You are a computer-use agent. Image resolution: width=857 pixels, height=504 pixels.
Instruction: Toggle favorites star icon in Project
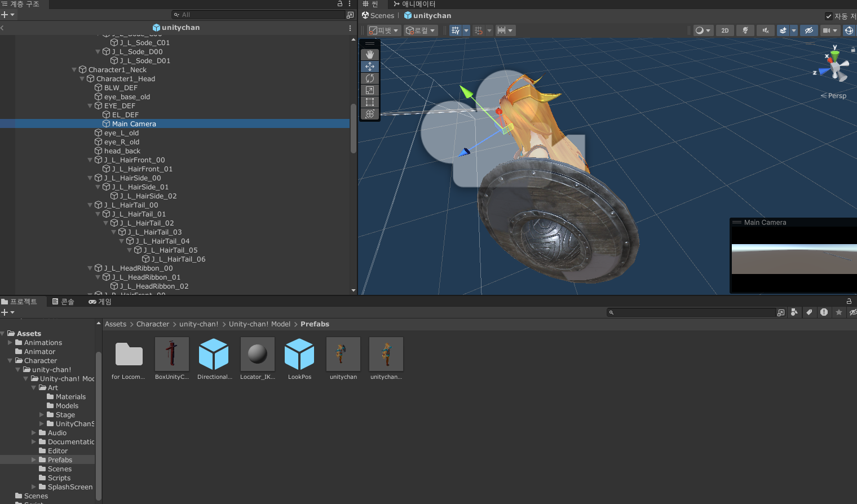[x=839, y=312]
